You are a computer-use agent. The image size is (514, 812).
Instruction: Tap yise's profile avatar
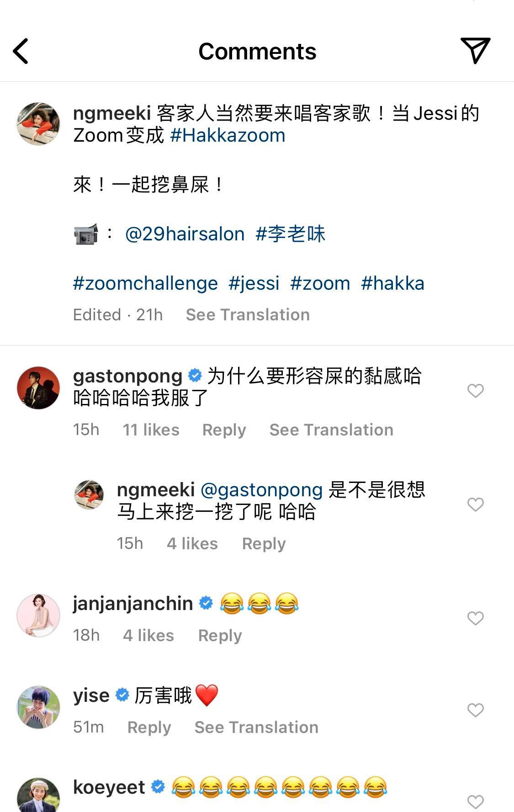pyautogui.click(x=38, y=707)
